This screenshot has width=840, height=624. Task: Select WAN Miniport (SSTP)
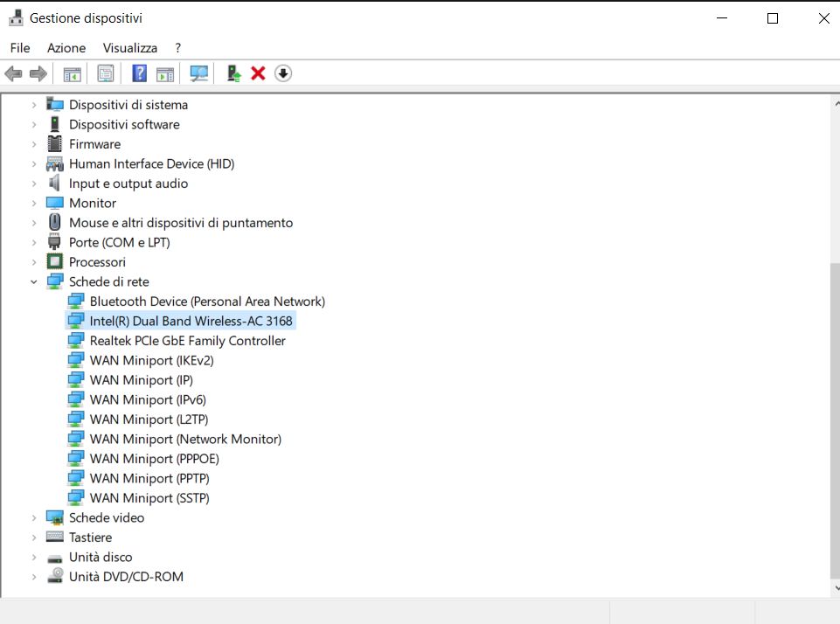click(x=149, y=498)
